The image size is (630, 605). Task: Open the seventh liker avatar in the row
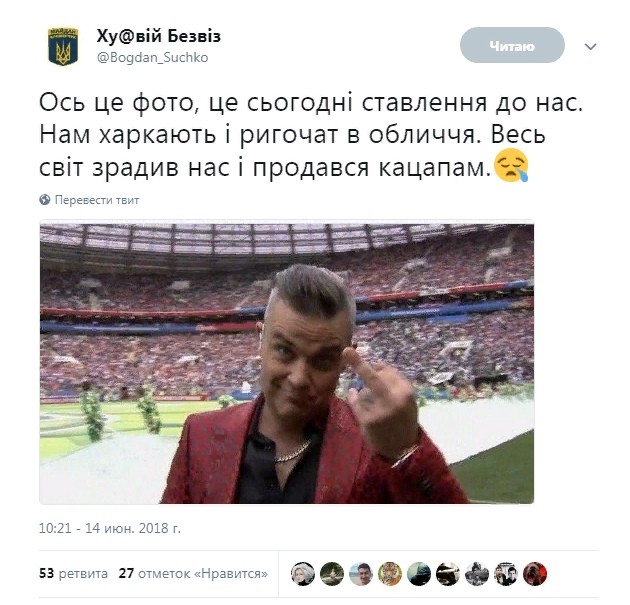point(477,574)
